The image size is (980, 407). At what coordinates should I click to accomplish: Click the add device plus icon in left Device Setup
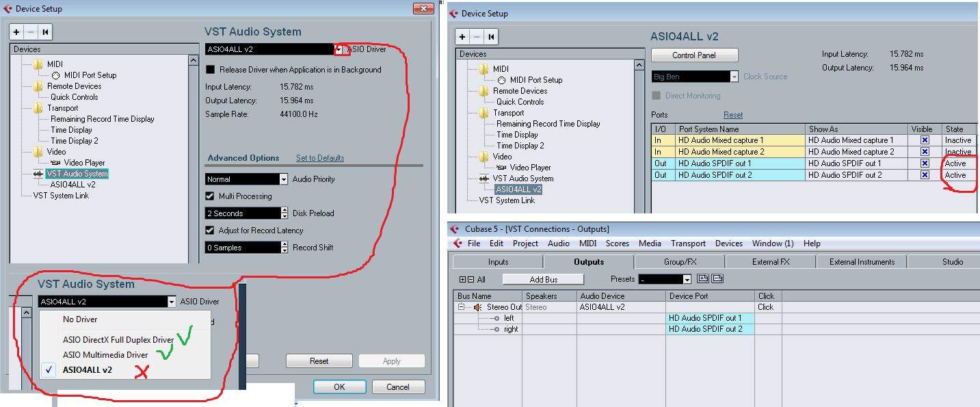click(16, 31)
